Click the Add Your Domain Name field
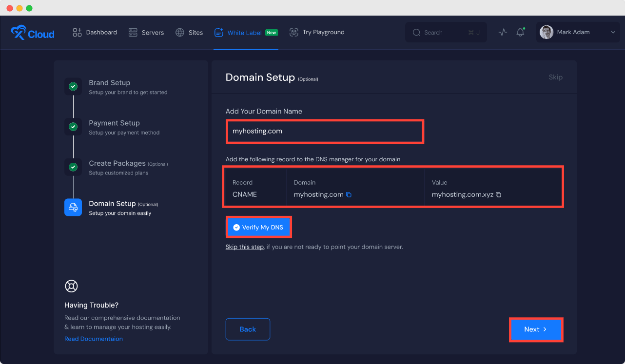The height and width of the screenshot is (364, 625). (325, 132)
